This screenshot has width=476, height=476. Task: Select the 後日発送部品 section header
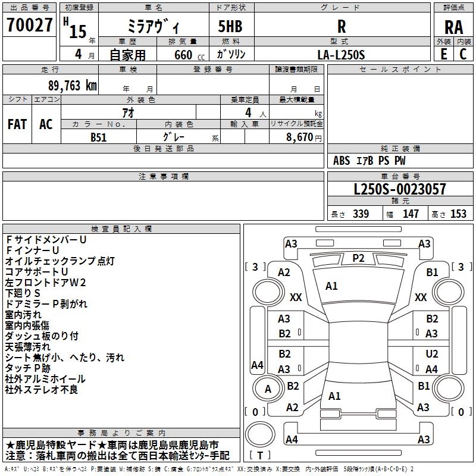point(164,148)
